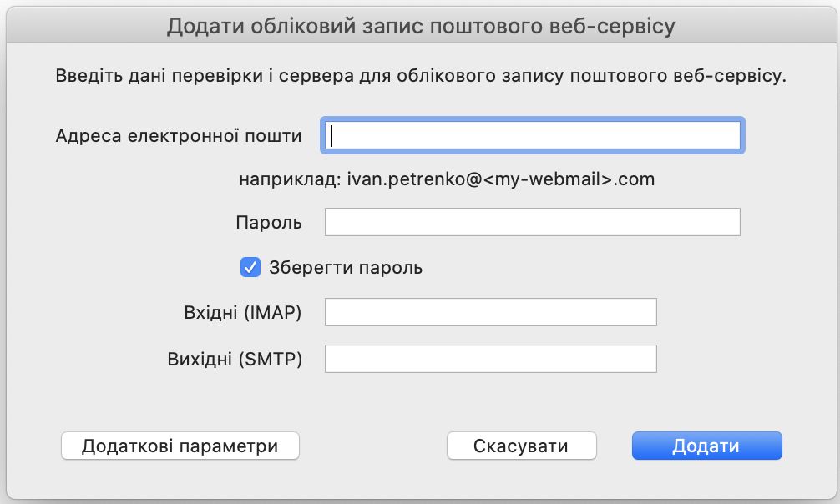The height and width of the screenshot is (504, 840).
Task: Click the instruction text at the top
Action: pyautogui.click(x=420, y=75)
